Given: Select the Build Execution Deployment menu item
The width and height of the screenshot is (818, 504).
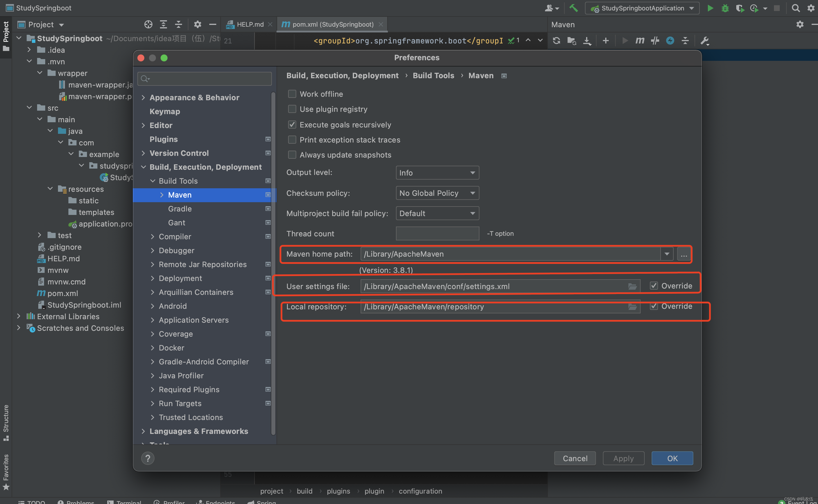Looking at the screenshot, I should [x=205, y=167].
